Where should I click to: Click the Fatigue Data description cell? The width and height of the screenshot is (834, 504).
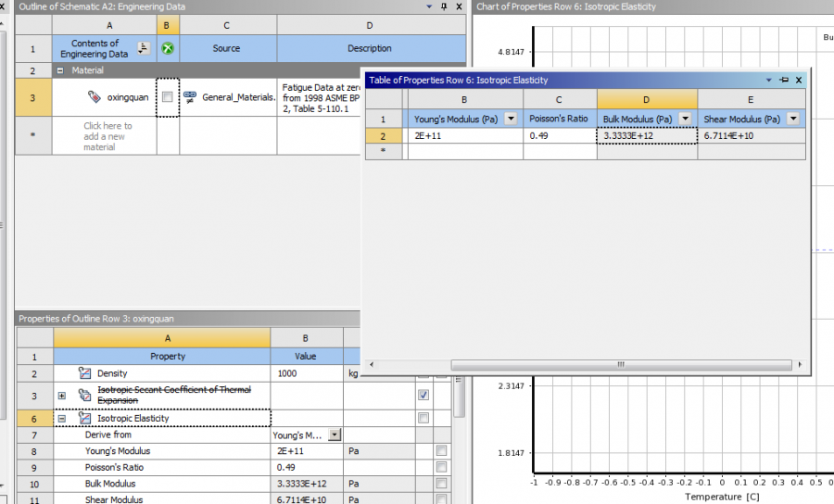(x=321, y=98)
